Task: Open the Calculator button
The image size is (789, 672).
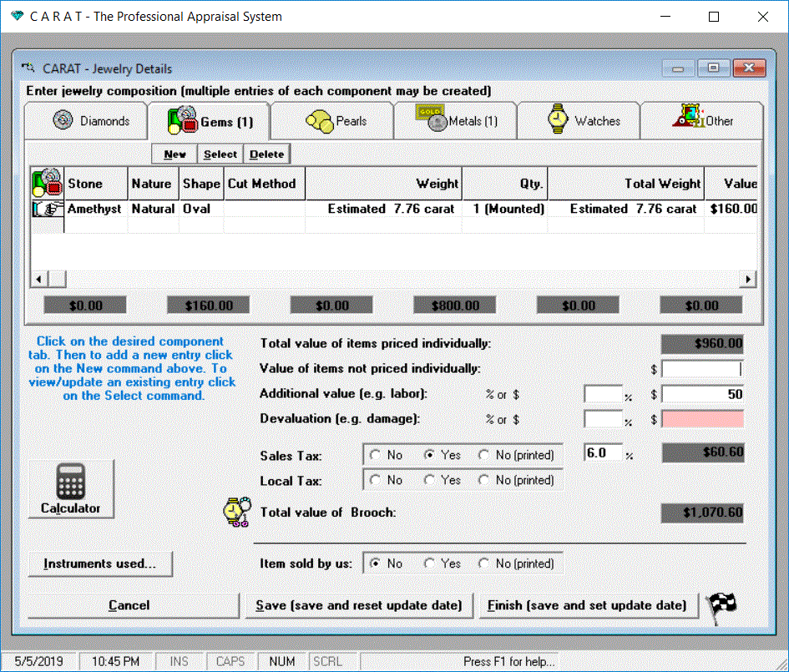Action: coord(71,489)
